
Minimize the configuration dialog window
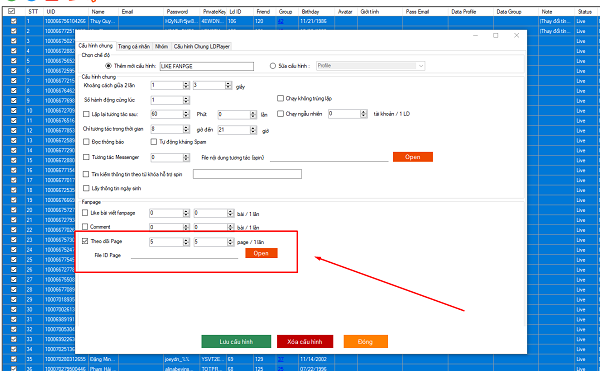[x=475, y=35]
